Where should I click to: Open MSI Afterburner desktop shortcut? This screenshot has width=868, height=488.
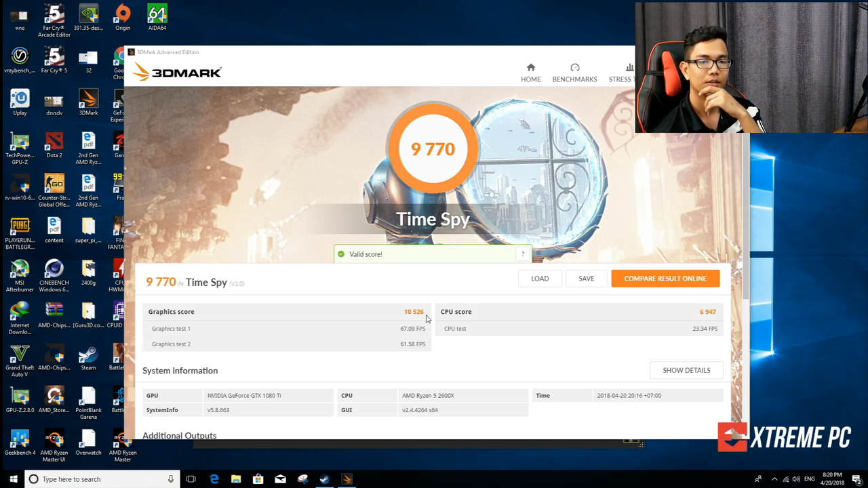pos(20,276)
